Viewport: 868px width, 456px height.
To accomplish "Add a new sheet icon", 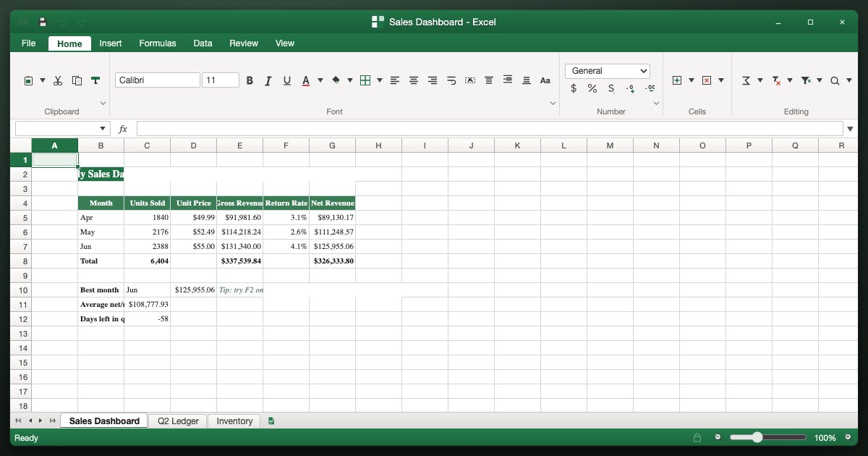I will [271, 421].
